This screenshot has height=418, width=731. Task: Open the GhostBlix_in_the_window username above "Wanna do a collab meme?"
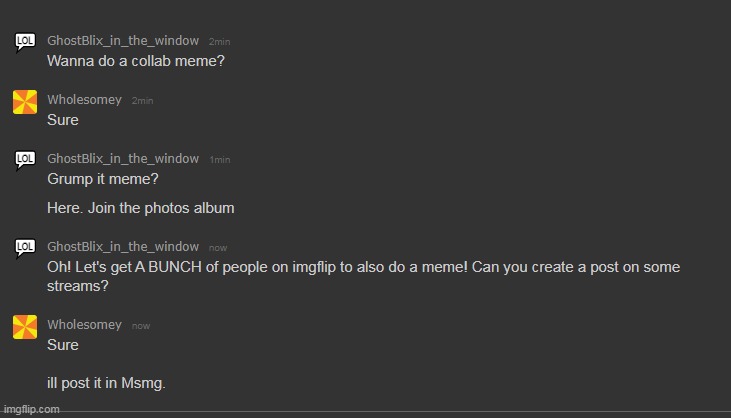pyautogui.click(x=123, y=41)
